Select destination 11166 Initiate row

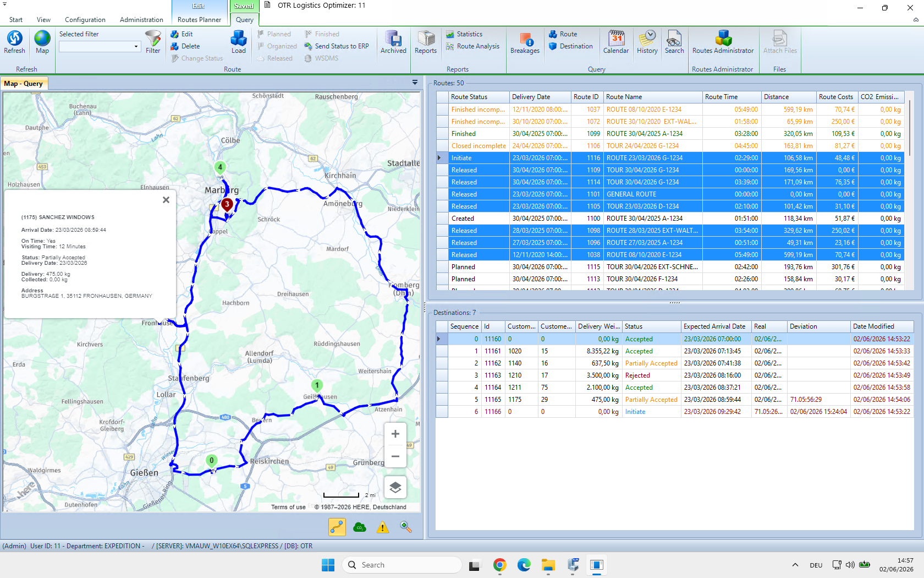675,412
